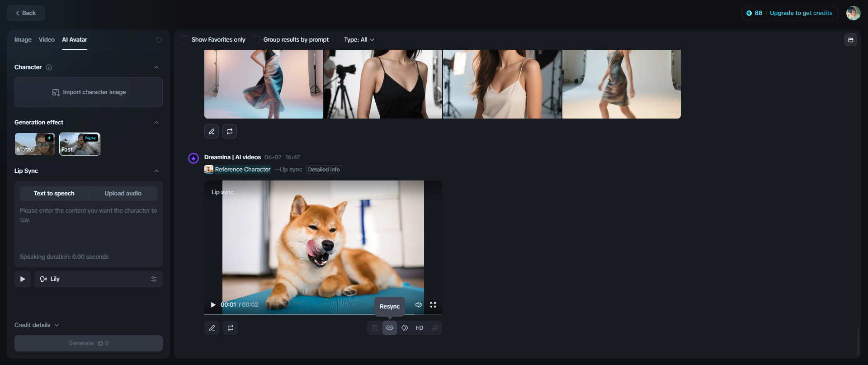Click Upgrade to get credits link
The height and width of the screenshot is (365, 868).
pyautogui.click(x=801, y=13)
